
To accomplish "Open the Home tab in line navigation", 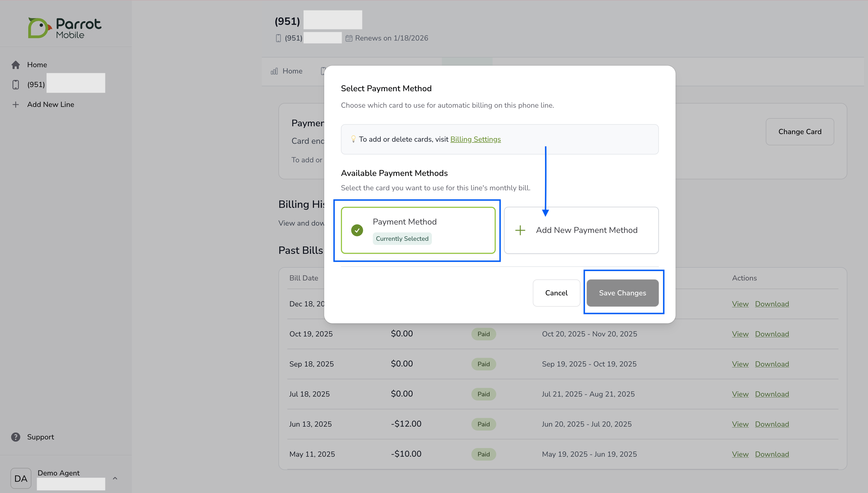I will click(292, 71).
